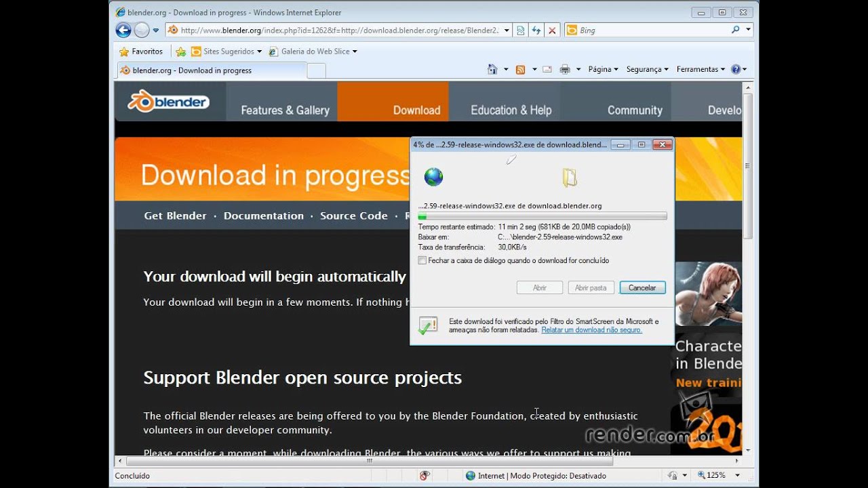Click the Blender logo

click(169, 102)
